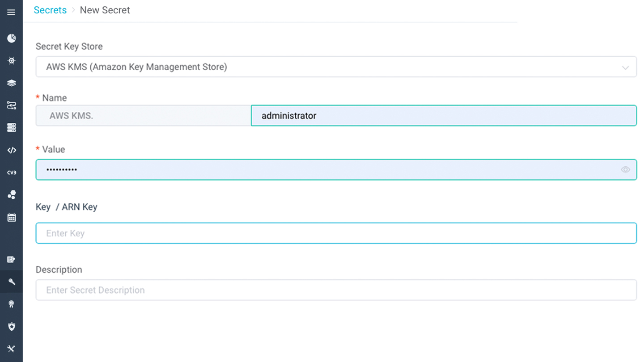Click the Secret Key Store label
The width and height of the screenshot is (644, 362).
[x=69, y=46]
